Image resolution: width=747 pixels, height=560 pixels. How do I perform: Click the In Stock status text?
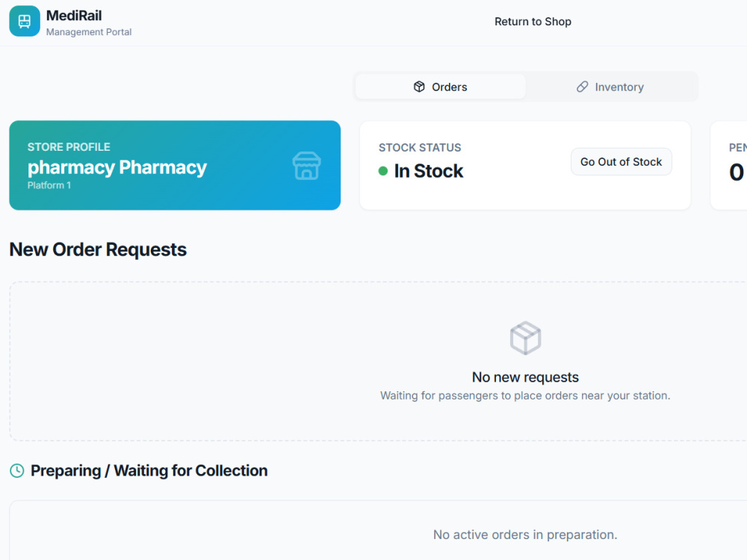[428, 171]
